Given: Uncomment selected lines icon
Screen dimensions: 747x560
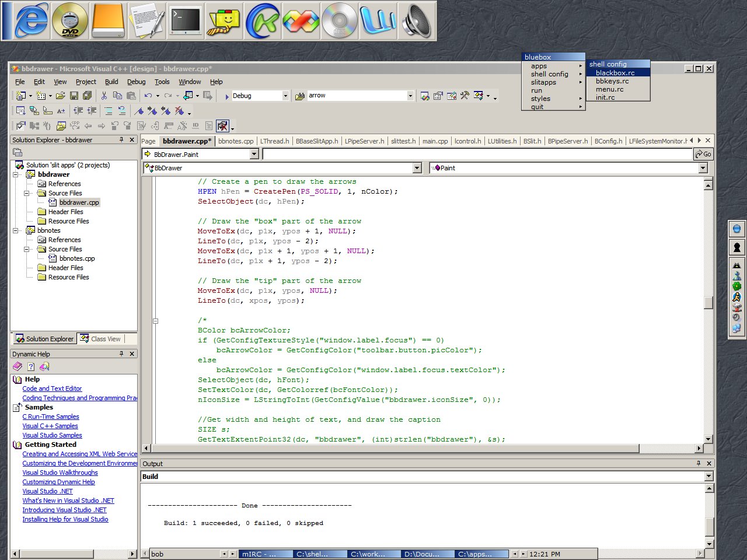Looking at the screenshot, I should tap(122, 110).
